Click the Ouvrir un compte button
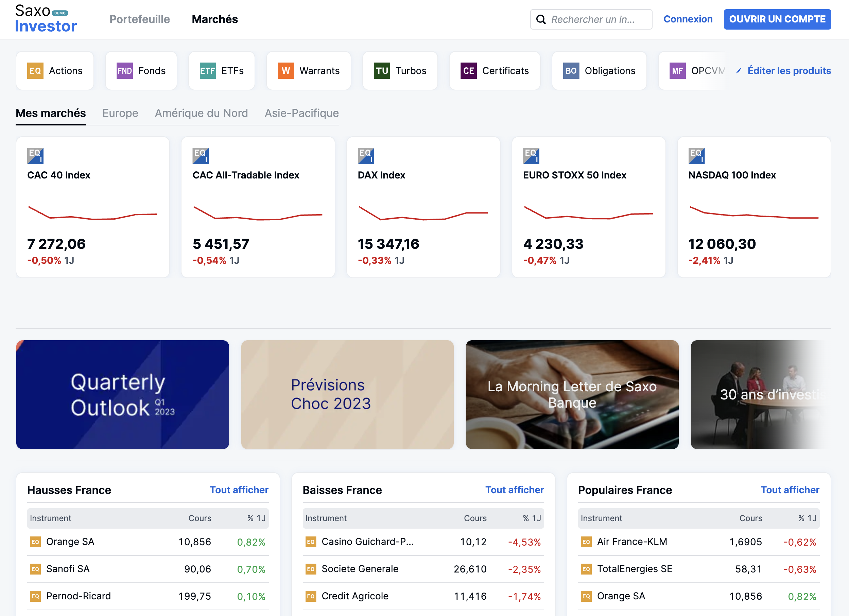Viewport: 849px width, 616px height. [777, 19]
